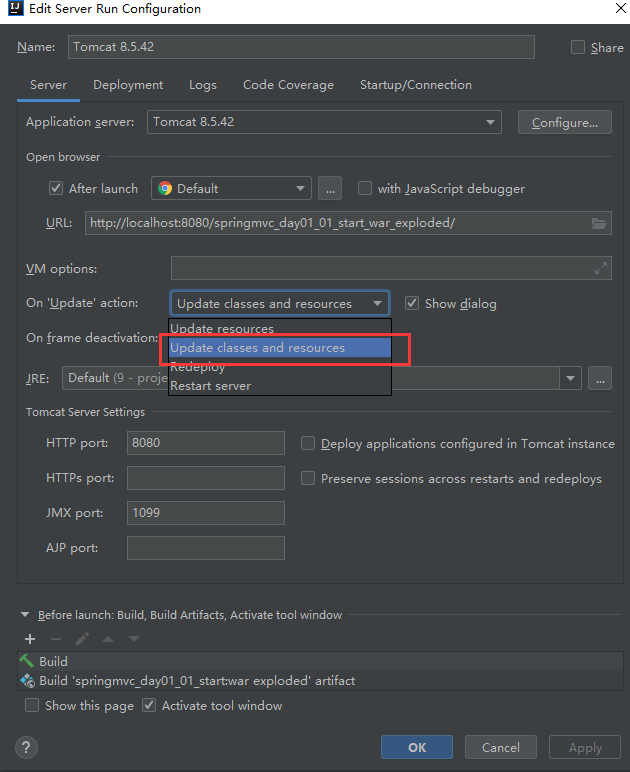Click the artifact build icon
Viewport: 630px width, 772px height.
click(27, 680)
